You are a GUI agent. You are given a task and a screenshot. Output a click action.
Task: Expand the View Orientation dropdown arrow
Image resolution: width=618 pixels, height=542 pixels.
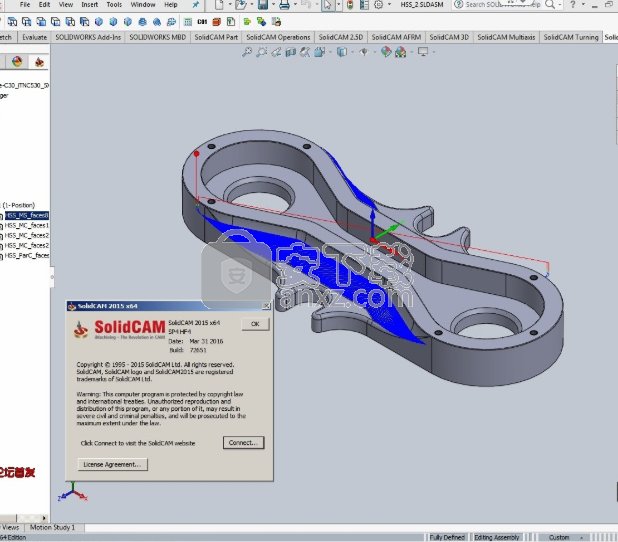pyautogui.click(x=330, y=52)
